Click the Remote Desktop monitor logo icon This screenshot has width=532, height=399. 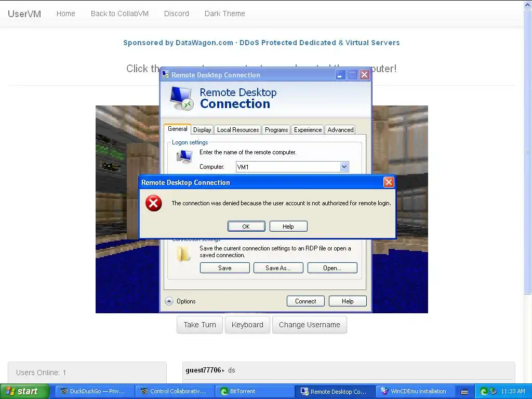pos(181,98)
